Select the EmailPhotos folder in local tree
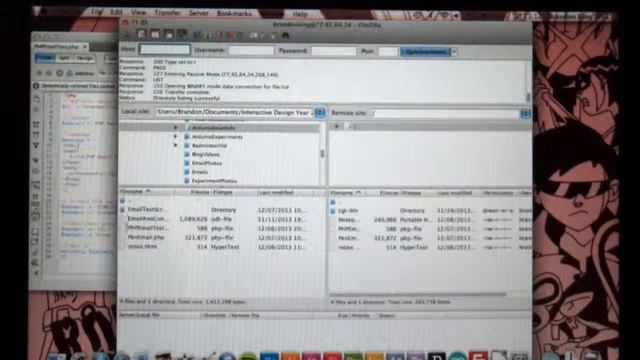 click(x=207, y=163)
